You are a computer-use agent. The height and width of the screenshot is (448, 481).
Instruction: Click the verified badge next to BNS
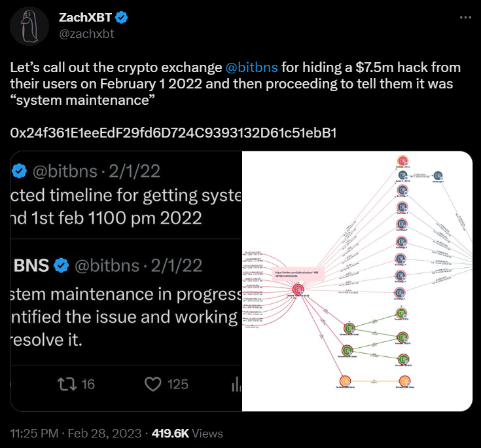62,265
